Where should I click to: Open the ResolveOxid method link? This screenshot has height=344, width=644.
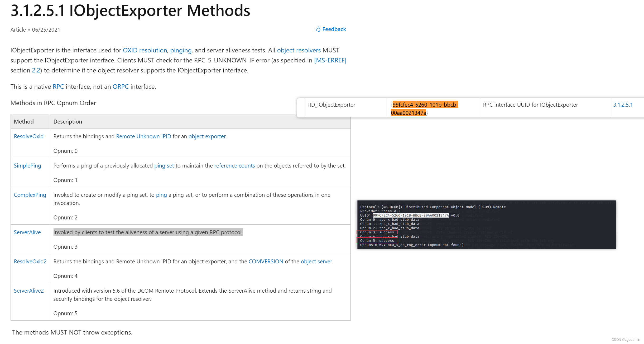click(28, 136)
